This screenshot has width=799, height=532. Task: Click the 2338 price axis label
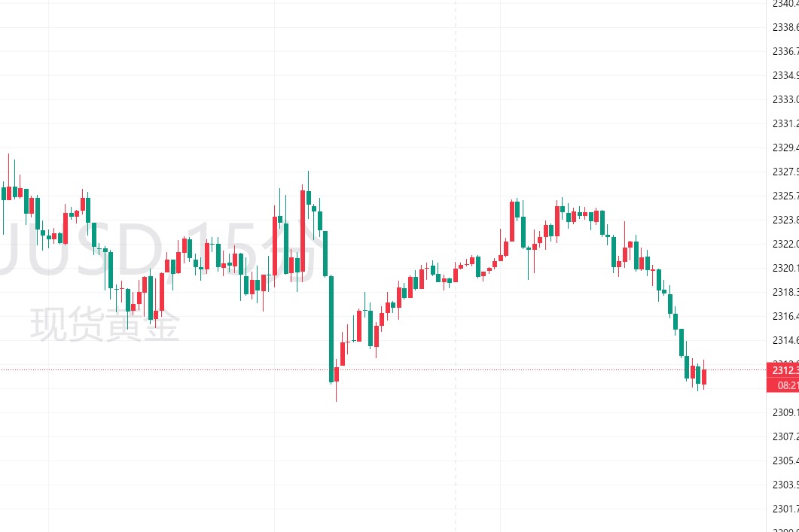point(785,27)
